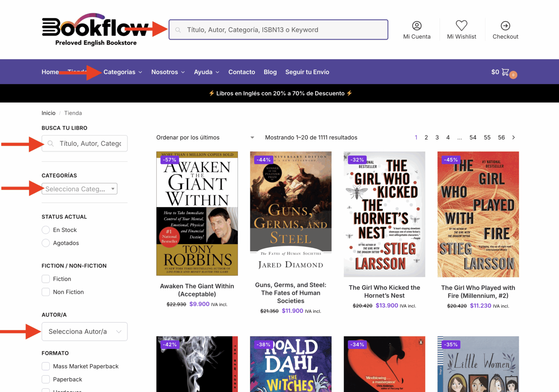Check the Fiction checkbox
The width and height of the screenshot is (559, 392).
click(46, 279)
